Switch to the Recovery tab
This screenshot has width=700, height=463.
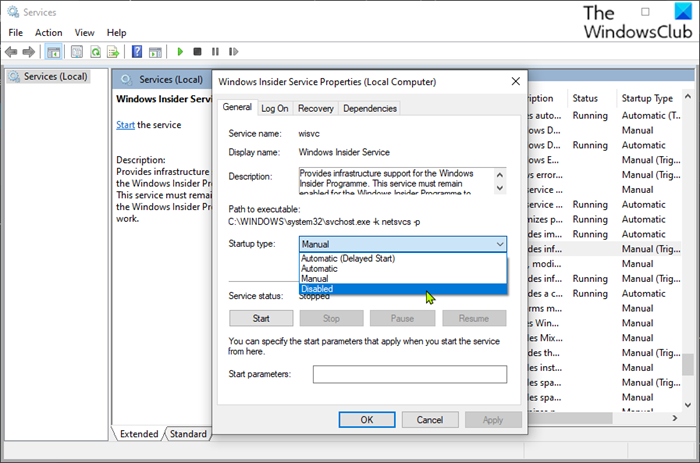pos(316,108)
